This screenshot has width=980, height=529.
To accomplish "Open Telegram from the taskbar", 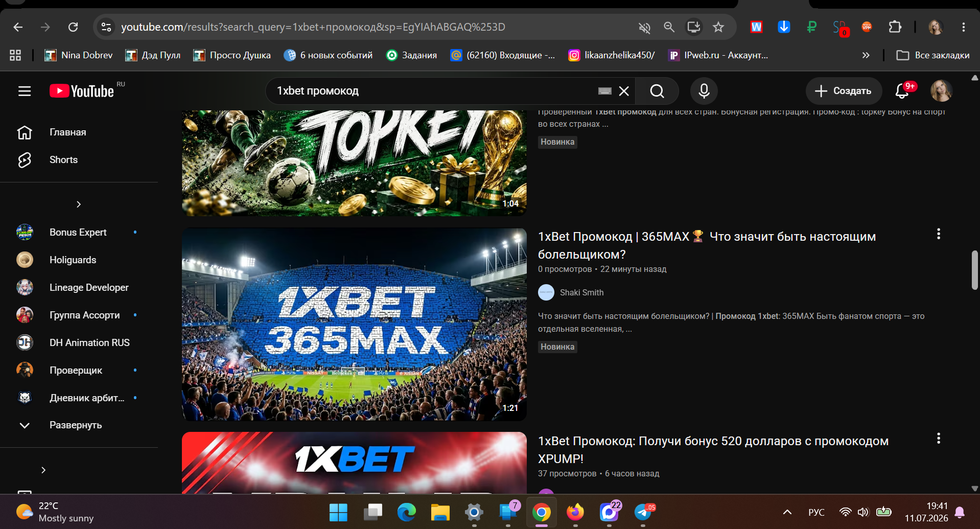I will click(643, 512).
